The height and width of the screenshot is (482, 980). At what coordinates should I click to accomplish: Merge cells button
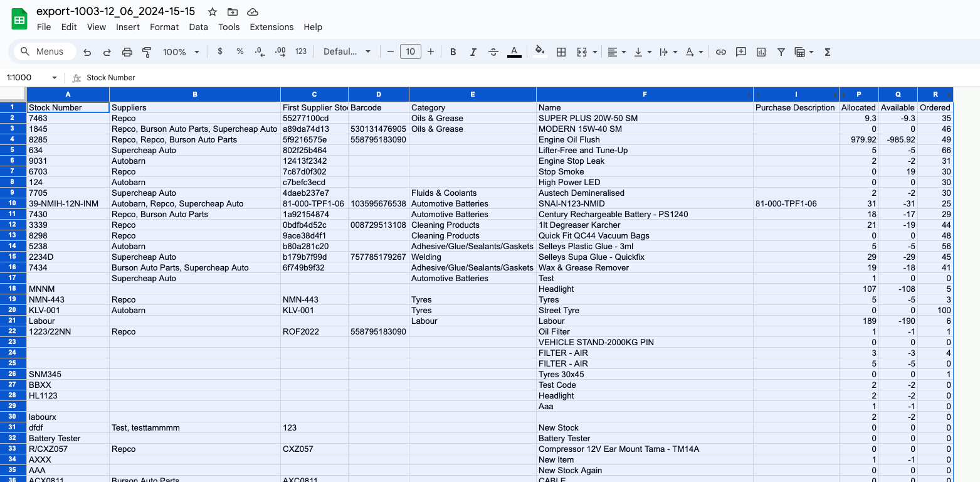coord(582,52)
